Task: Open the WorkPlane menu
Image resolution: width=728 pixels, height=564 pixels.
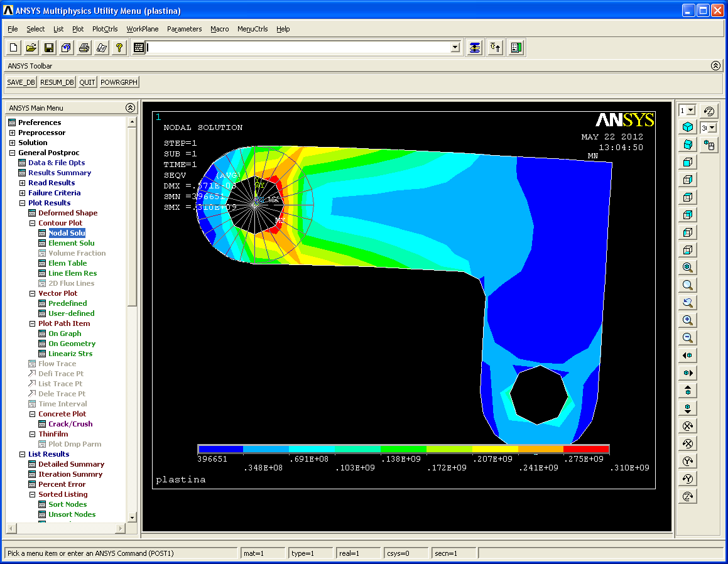Action: coord(143,29)
